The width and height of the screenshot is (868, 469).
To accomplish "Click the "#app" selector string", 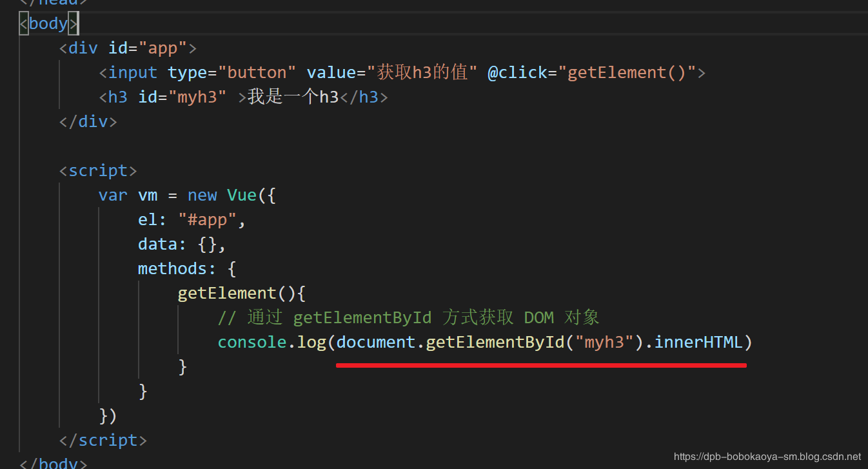I will tap(207, 219).
